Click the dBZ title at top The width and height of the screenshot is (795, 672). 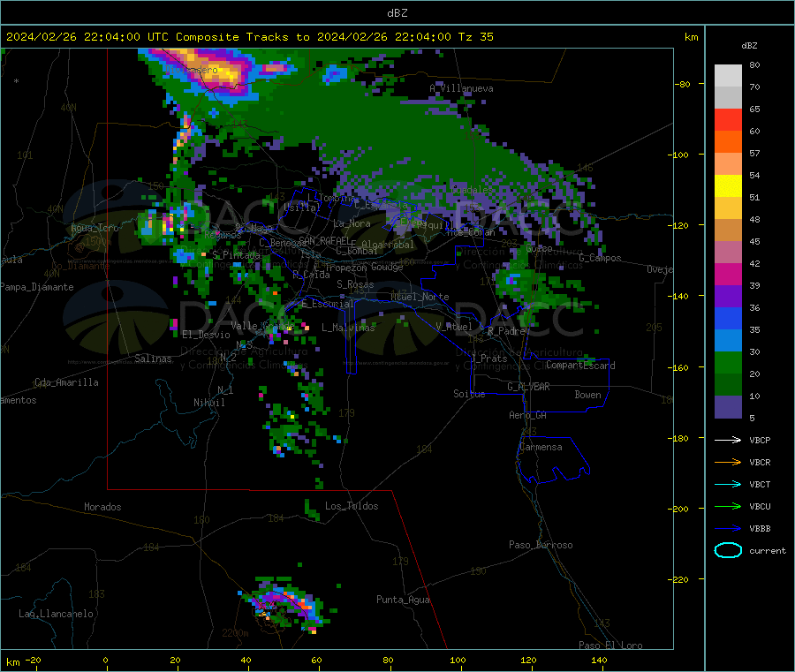[x=397, y=13]
